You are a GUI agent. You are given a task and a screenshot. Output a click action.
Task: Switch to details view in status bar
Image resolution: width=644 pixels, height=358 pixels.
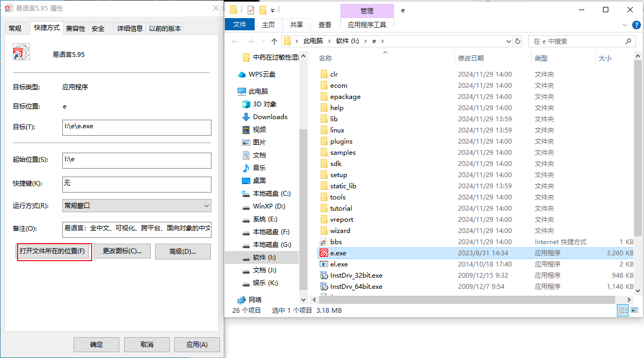pyautogui.click(x=623, y=310)
